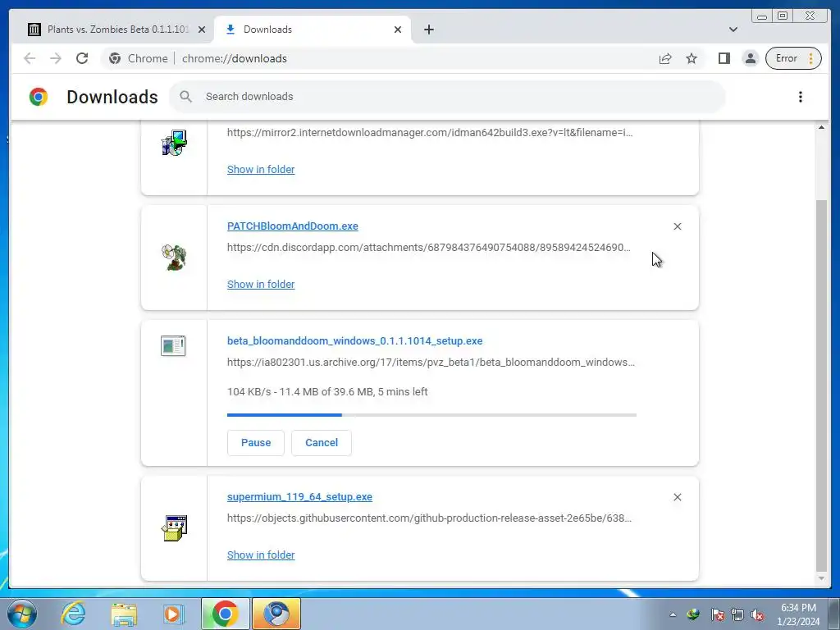The height and width of the screenshot is (630, 840).
Task: Open a new tab with the plus
Action: point(428,30)
